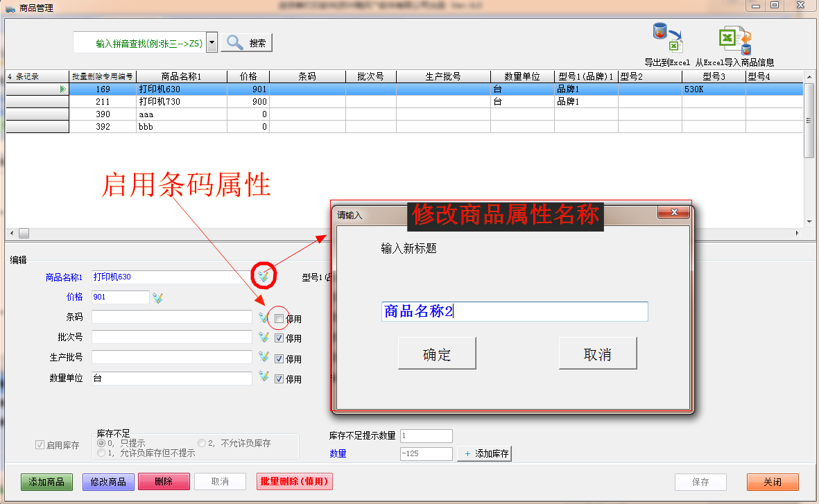Click the Import from Excel icon
This screenshot has height=504, width=819.
pos(734,39)
